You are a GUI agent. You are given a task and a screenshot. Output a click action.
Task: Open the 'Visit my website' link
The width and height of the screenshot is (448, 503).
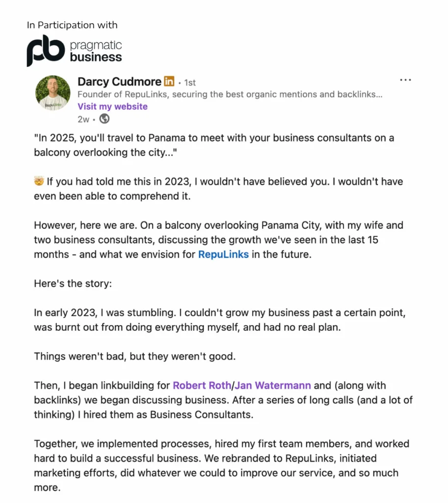click(112, 106)
